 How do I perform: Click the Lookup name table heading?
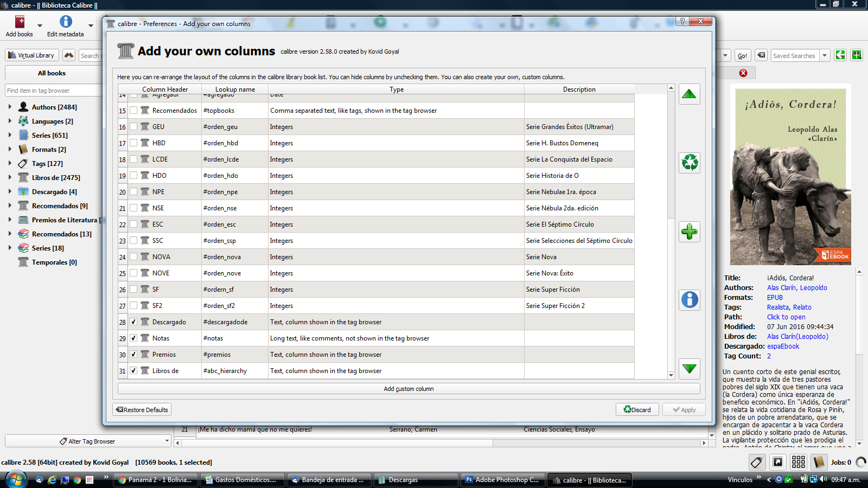[x=235, y=89]
